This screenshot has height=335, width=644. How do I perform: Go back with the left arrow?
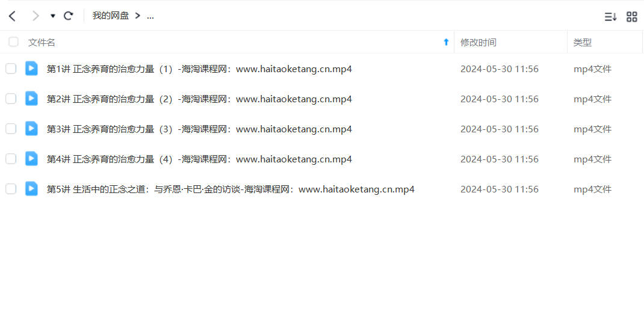click(x=12, y=16)
